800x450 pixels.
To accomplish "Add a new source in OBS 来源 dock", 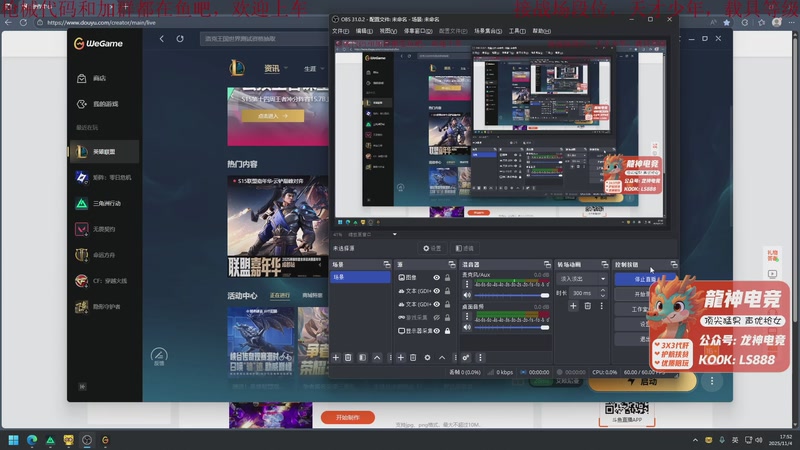I will click(x=401, y=358).
